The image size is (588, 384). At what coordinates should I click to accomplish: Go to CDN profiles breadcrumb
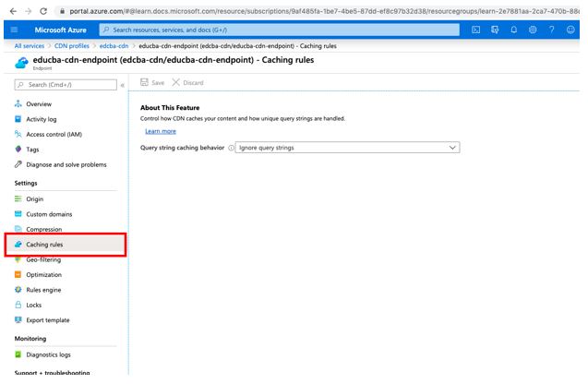click(72, 46)
